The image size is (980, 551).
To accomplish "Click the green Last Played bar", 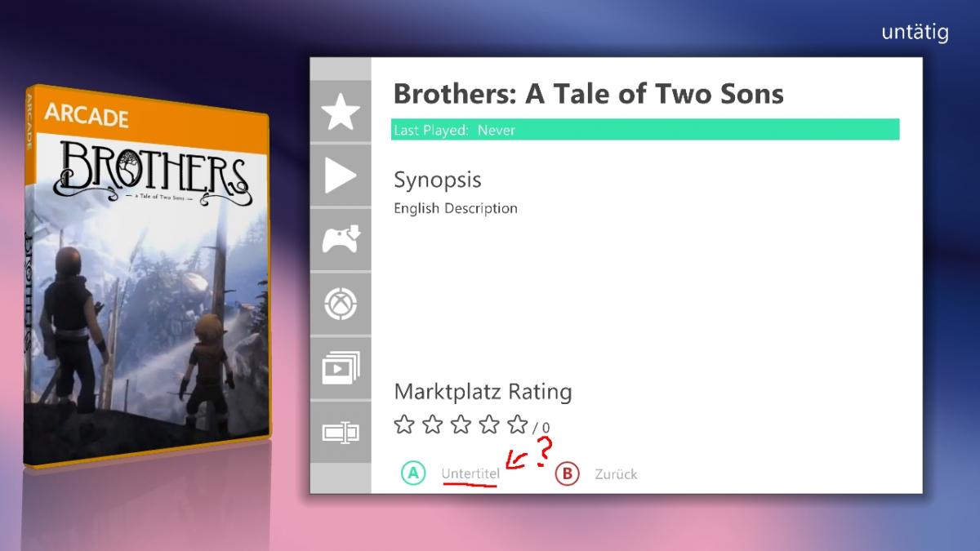I will coord(645,130).
